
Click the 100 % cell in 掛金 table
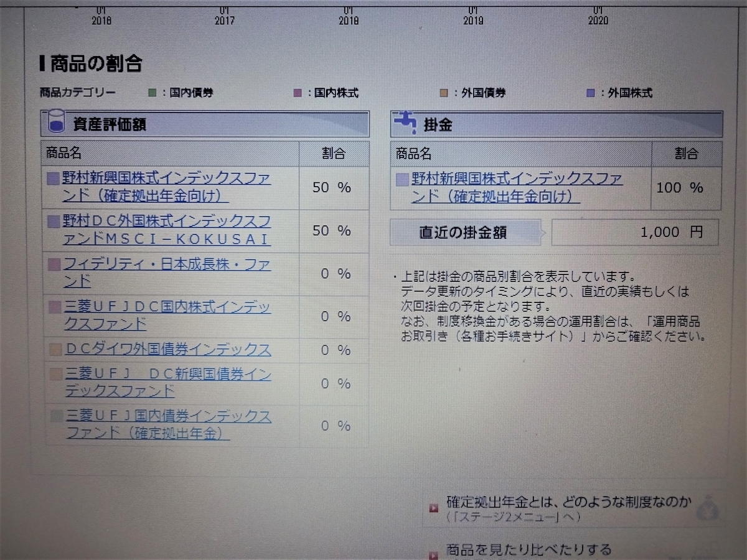686,188
